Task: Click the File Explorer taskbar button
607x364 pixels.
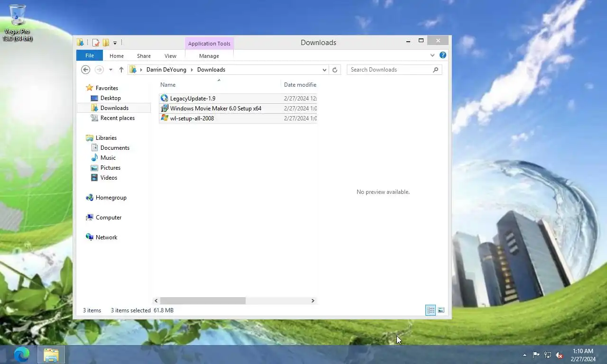Action: pos(51,355)
